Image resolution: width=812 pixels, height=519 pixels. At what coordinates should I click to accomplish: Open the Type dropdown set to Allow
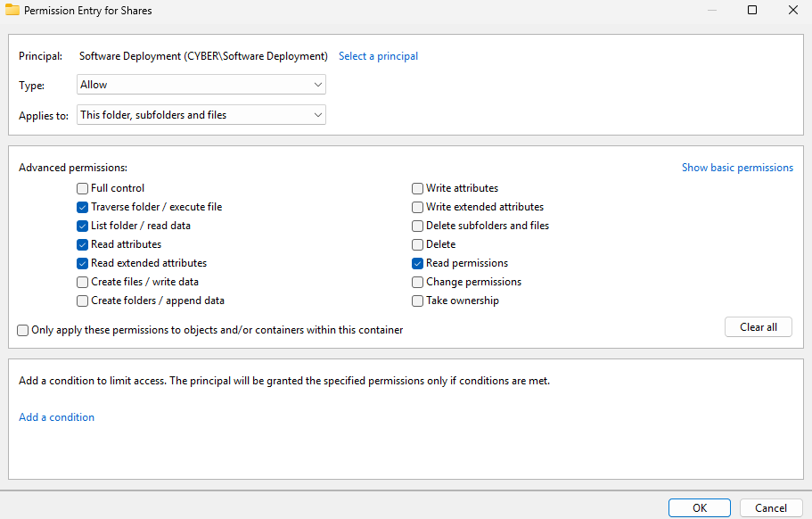tap(201, 85)
